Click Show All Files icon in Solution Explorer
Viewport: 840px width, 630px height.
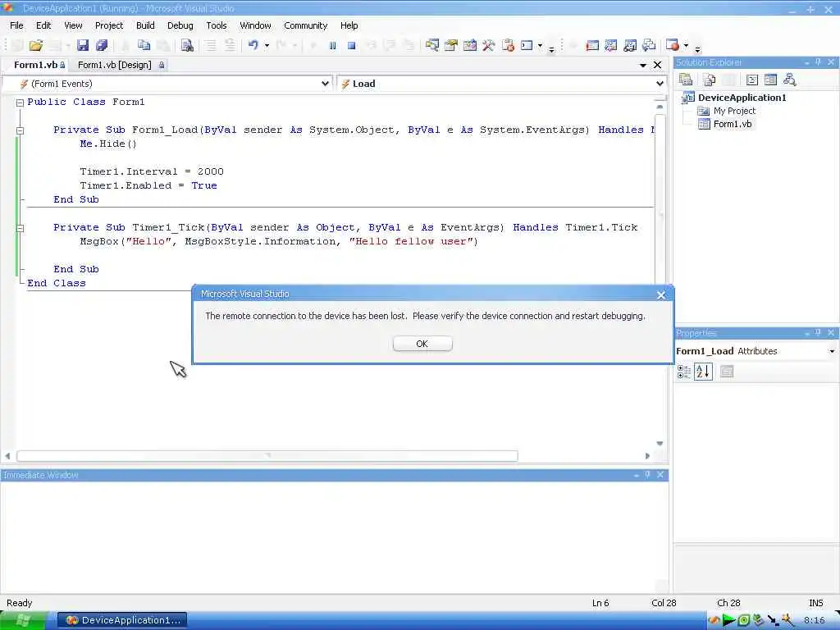click(x=710, y=80)
